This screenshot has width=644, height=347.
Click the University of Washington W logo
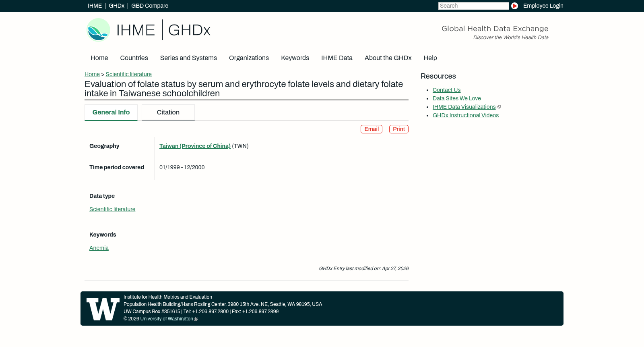103,309
